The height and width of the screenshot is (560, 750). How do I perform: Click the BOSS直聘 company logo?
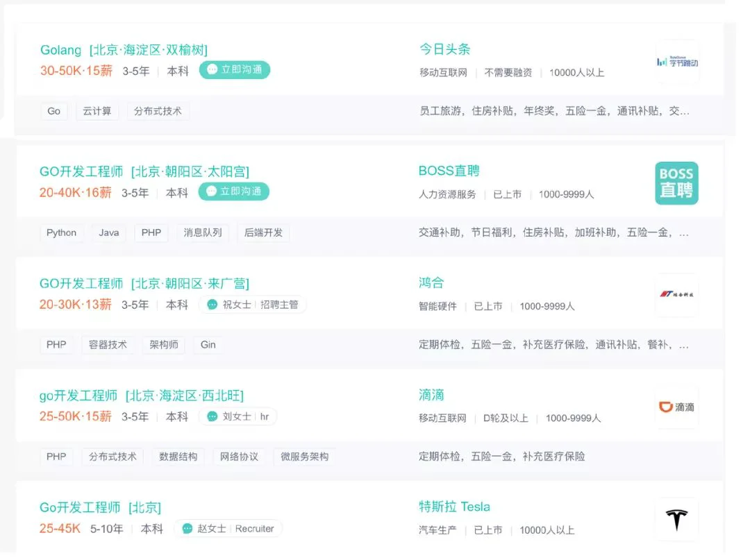click(676, 183)
